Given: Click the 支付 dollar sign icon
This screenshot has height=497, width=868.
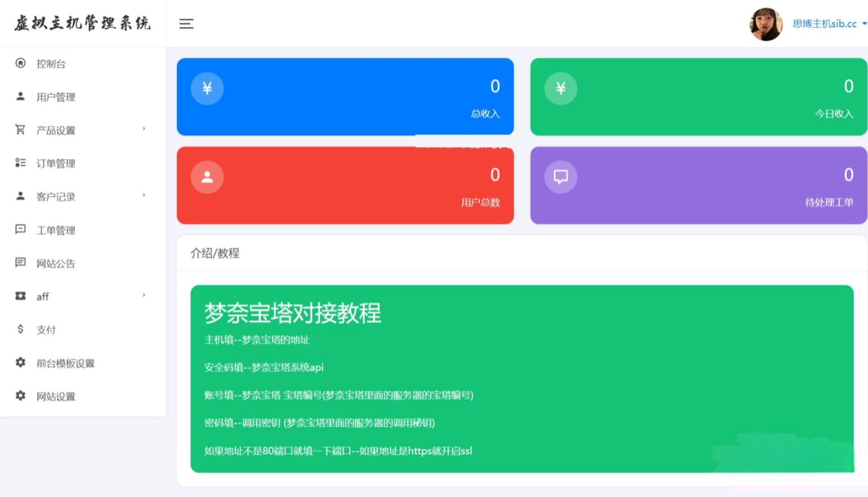Looking at the screenshot, I should point(20,329).
